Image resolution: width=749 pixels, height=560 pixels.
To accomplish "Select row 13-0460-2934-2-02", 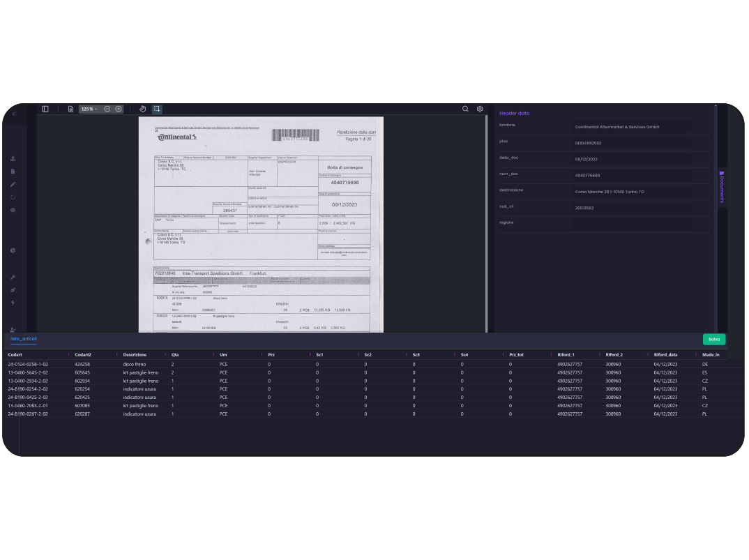I will 372,381.
